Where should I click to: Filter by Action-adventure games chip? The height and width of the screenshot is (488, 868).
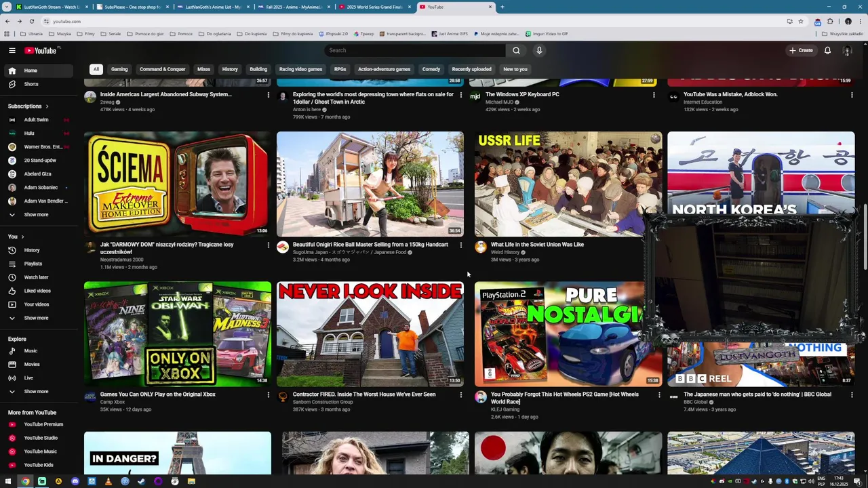click(x=384, y=69)
